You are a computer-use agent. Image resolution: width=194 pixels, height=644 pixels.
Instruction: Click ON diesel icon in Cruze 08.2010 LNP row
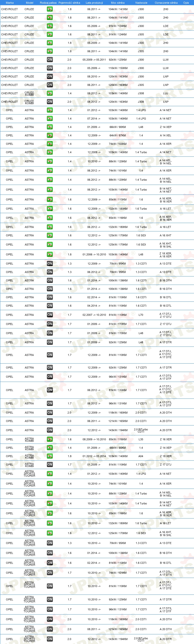click(50, 76)
